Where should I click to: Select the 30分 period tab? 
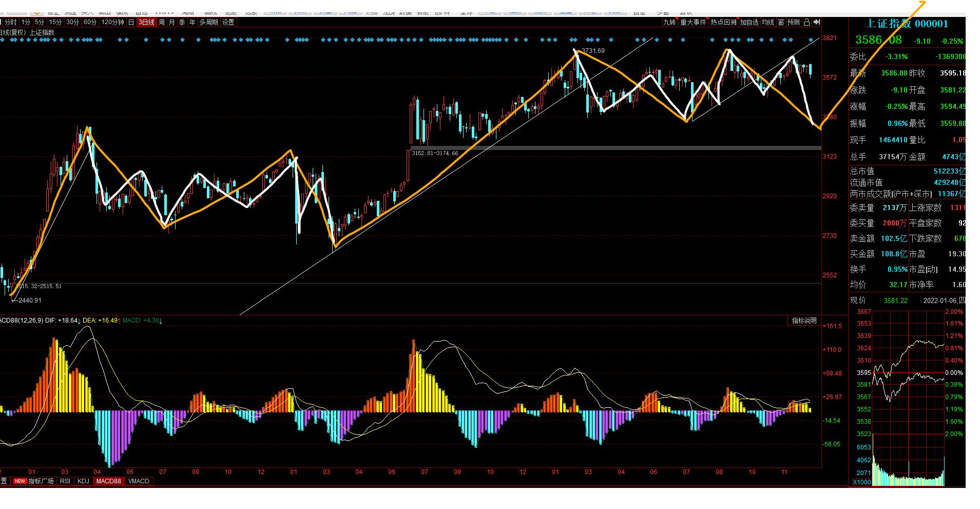click(x=73, y=22)
